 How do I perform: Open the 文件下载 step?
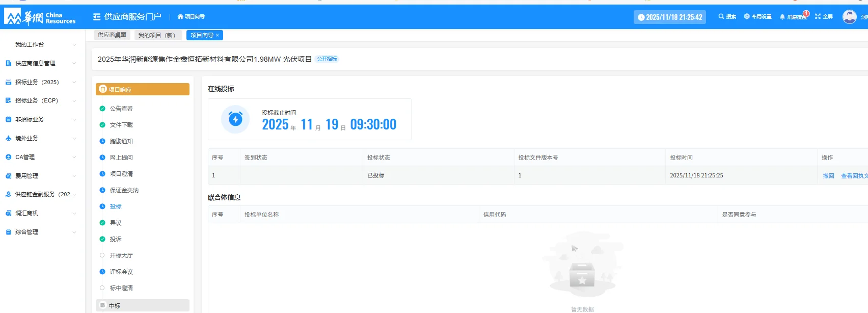121,125
